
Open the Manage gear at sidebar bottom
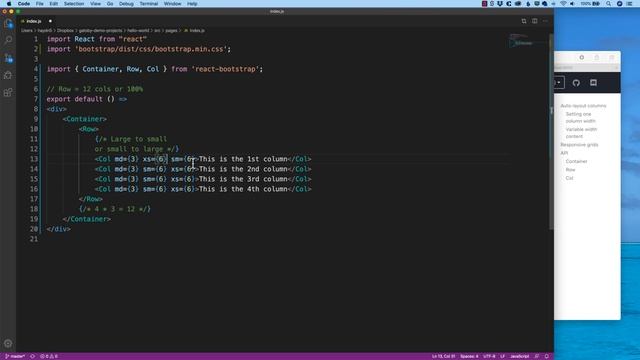(x=8, y=343)
